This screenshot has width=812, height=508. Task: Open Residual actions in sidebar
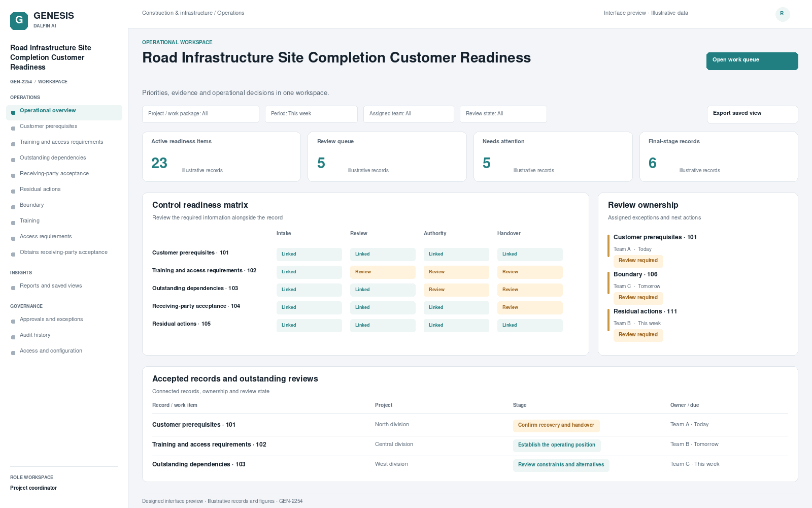pyautogui.click(x=64, y=189)
